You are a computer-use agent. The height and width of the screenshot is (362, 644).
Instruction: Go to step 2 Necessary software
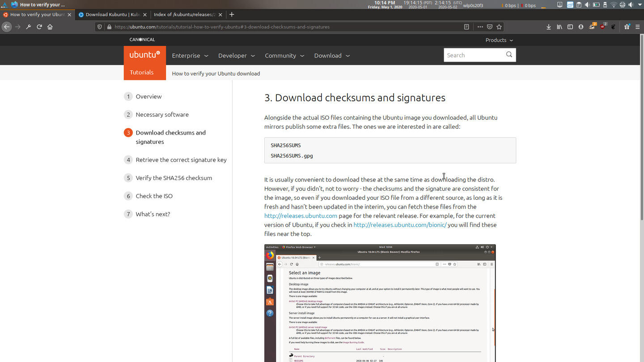coord(162,114)
